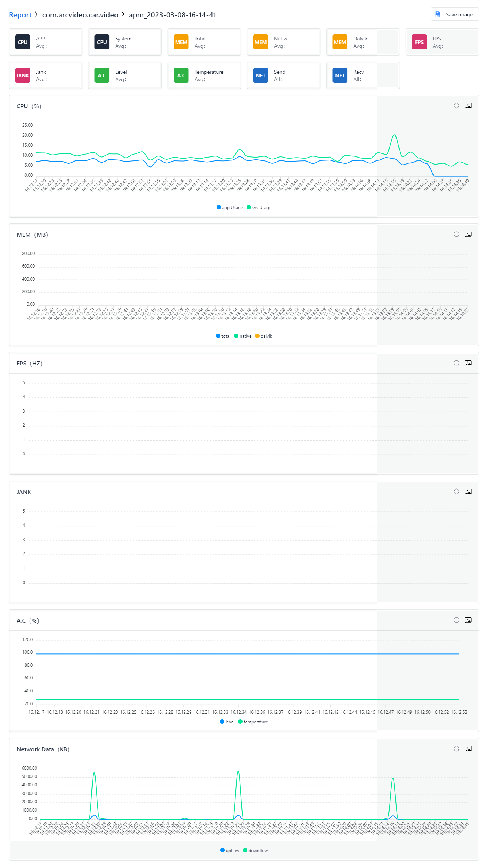Open the Report breadcrumb link

click(20, 15)
